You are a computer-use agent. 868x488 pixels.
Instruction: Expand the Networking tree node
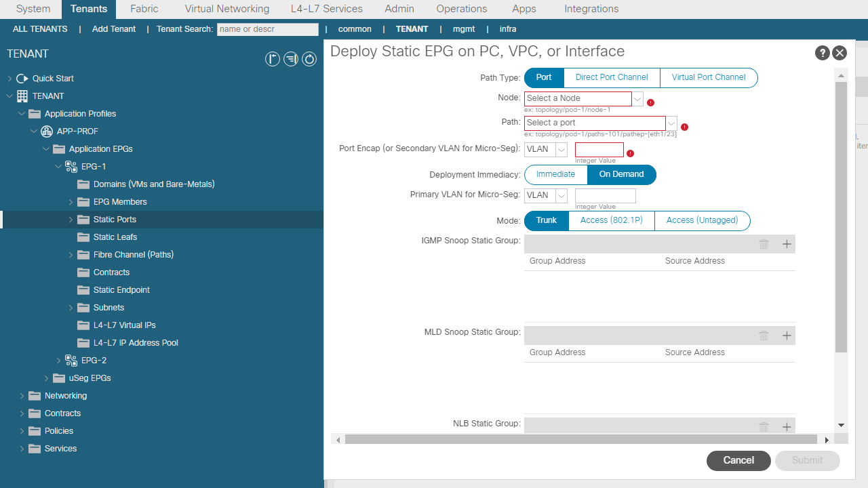click(22, 396)
